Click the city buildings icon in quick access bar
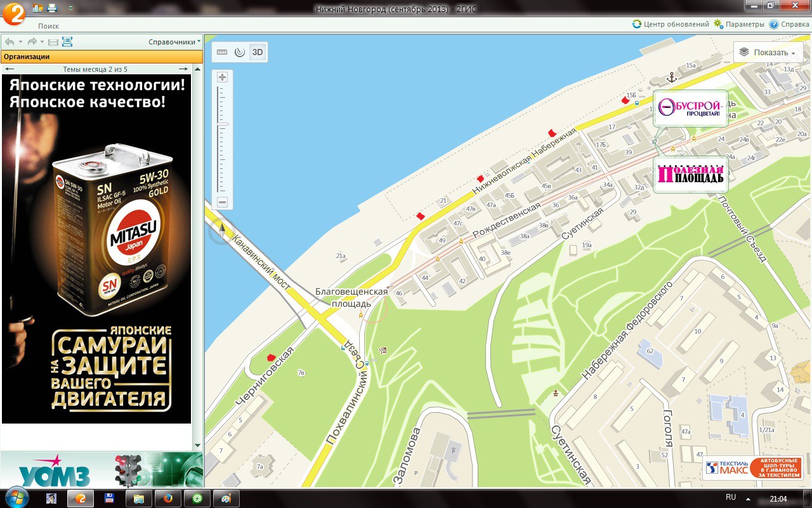The width and height of the screenshot is (812, 508). (37, 8)
